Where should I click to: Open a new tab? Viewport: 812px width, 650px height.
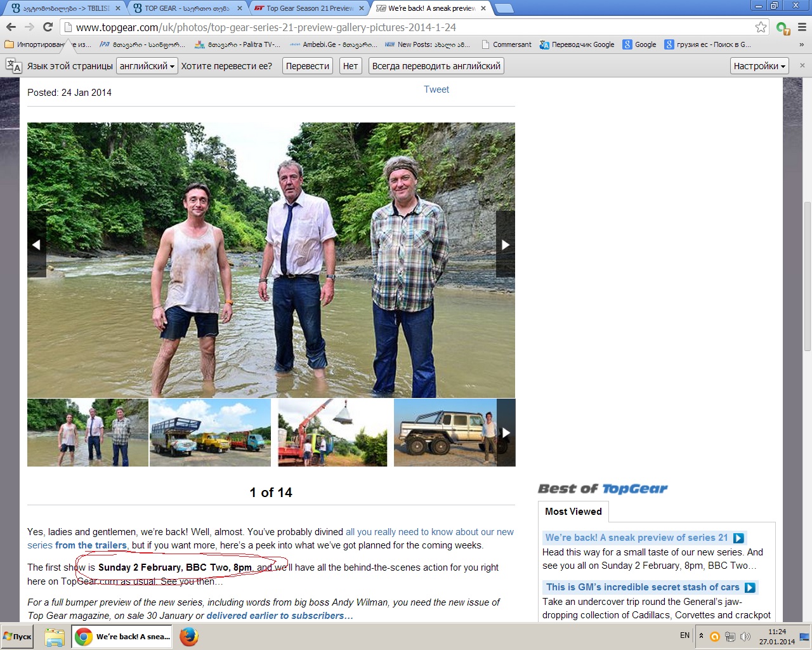tap(504, 8)
